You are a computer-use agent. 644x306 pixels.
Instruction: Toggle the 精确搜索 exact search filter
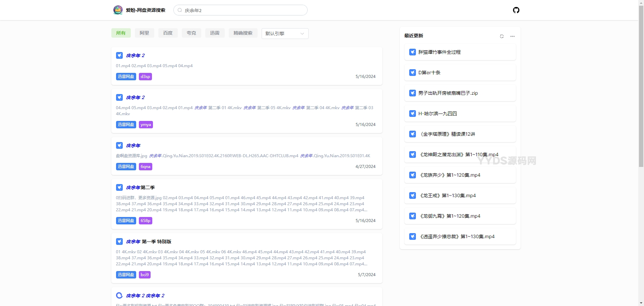click(x=243, y=33)
